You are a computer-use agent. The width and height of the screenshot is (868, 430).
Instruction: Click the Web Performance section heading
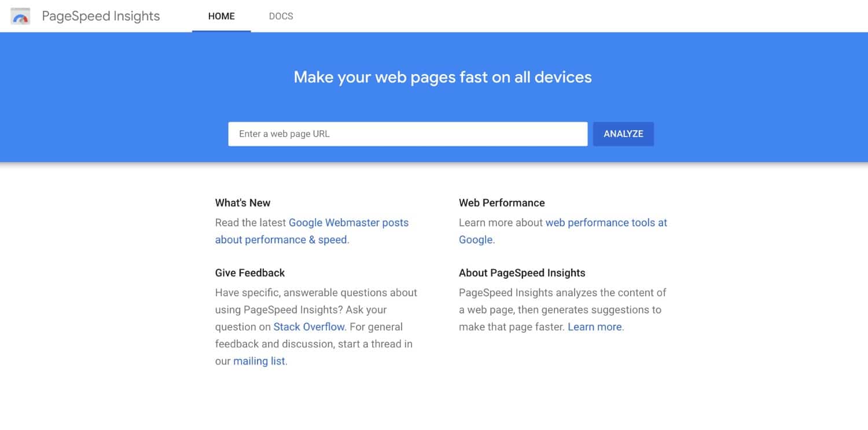pos(501,203)
